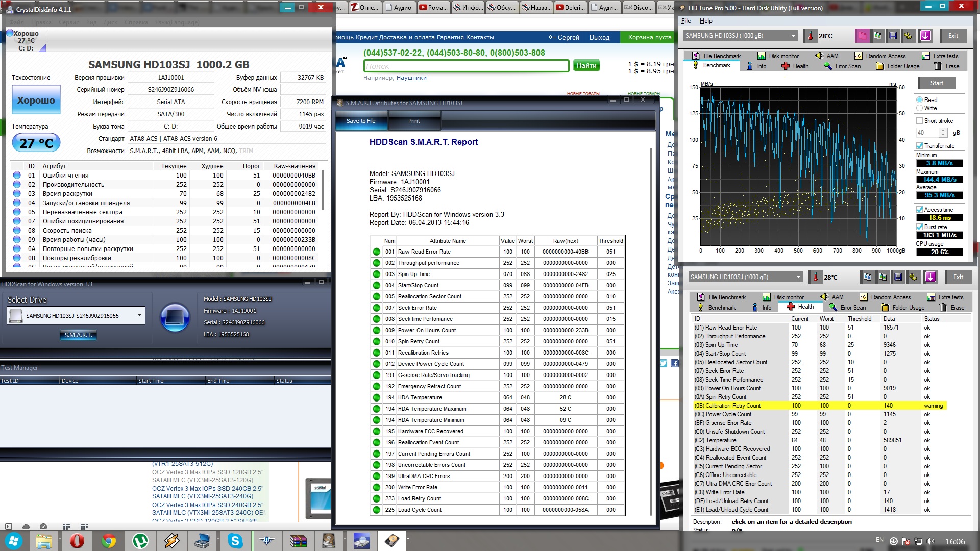The image size is (980, 551).
Task: Click Print in SMART report window
Action: [x=414, y=121]
